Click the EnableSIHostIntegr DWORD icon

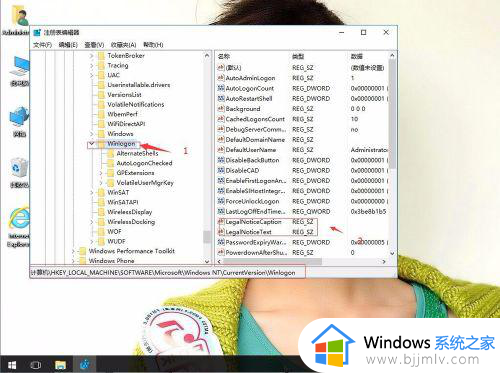(x=221, y=191)
